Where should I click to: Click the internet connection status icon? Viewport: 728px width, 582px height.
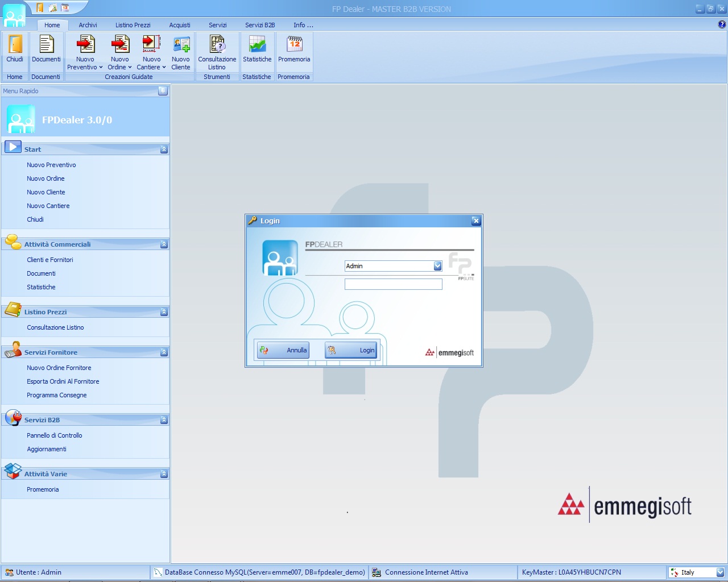(377, 572)
